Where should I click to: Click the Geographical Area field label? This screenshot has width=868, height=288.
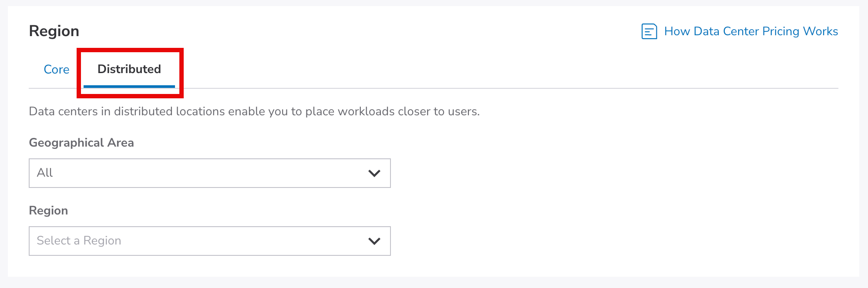pyautogui.click(x=81, y=143)
